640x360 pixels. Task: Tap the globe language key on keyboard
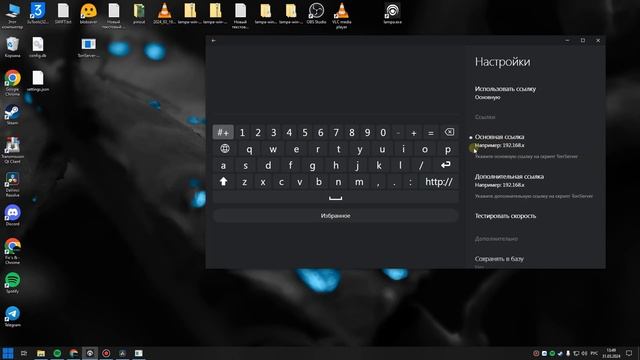coord(225,149)
